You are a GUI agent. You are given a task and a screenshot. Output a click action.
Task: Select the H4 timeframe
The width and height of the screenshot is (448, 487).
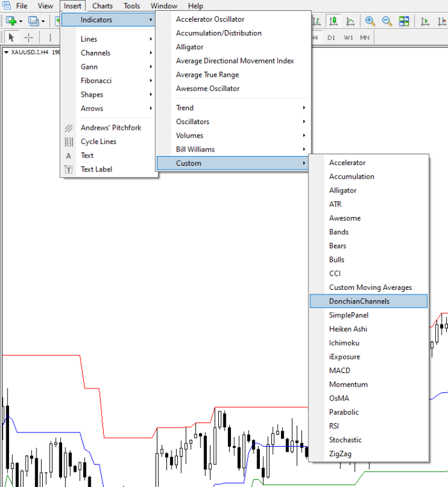tap(315, 38)
